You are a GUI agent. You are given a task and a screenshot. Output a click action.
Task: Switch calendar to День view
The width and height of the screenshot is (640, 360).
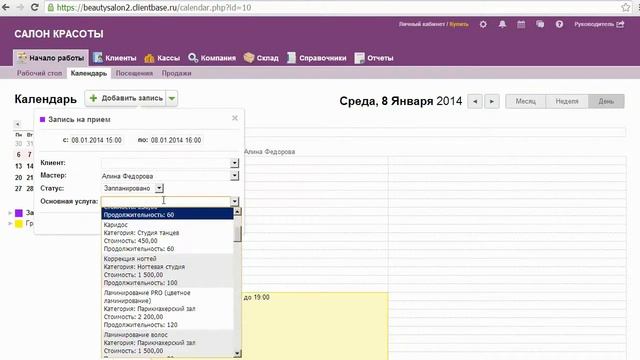tap(606, 101)
